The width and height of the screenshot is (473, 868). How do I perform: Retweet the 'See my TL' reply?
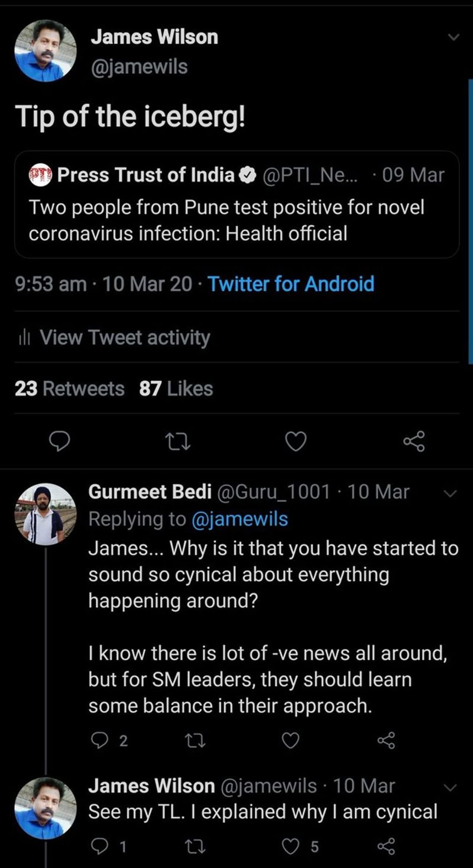pyautogui.click(x=196, y=846)
